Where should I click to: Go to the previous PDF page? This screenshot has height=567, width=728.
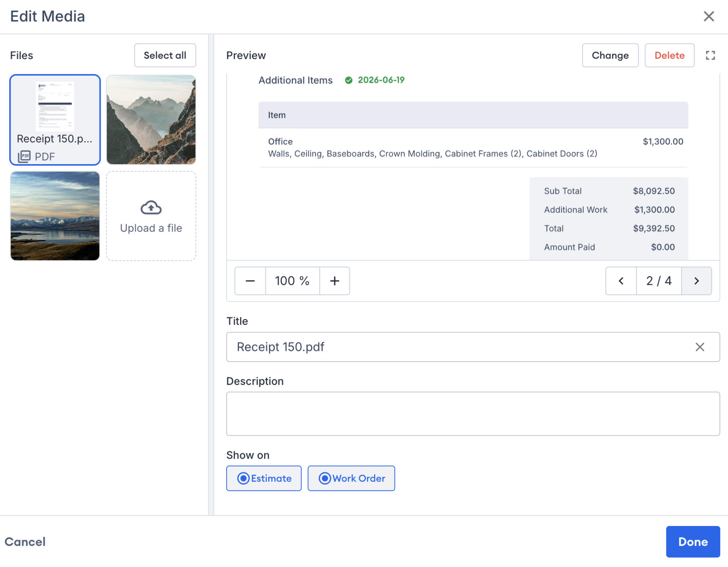(x=621, y=281)
